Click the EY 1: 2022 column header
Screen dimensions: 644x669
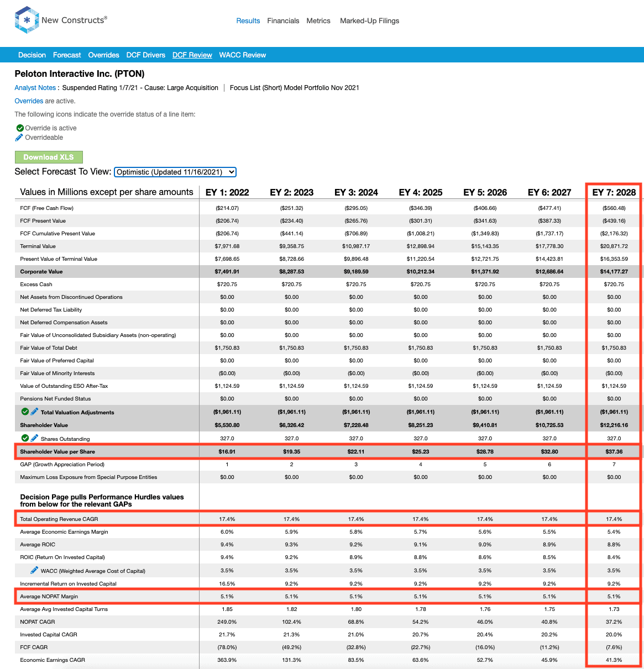[x=227, y=192]
